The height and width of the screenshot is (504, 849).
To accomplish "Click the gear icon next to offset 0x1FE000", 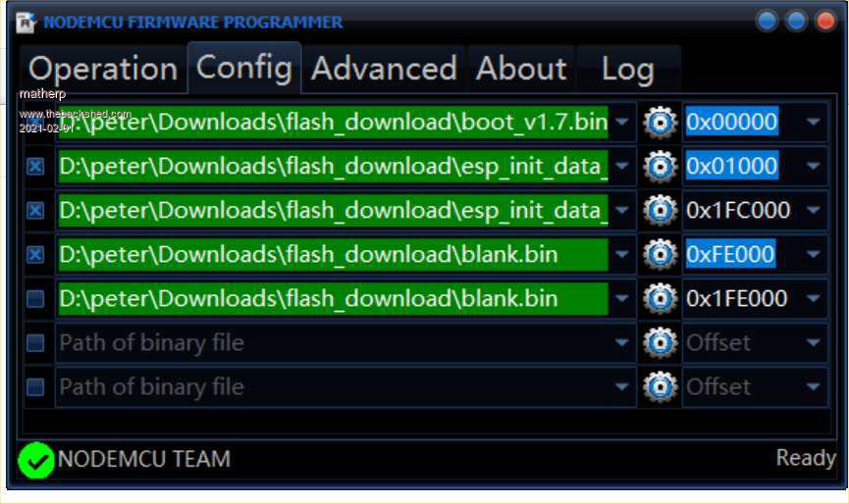I will (661, 299).
